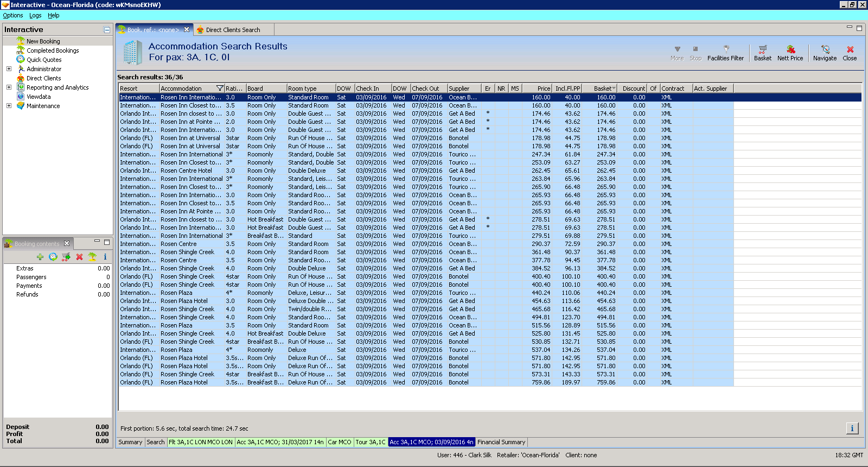This screenshot has width=868, height=467.
Task: Expand the Maintenance tree node
Action: click(9, 106)
